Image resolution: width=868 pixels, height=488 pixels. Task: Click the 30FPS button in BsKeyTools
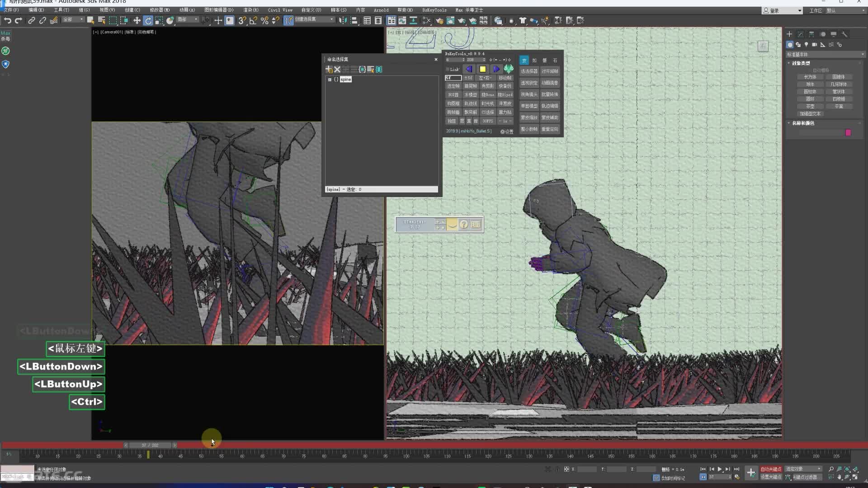487,121
